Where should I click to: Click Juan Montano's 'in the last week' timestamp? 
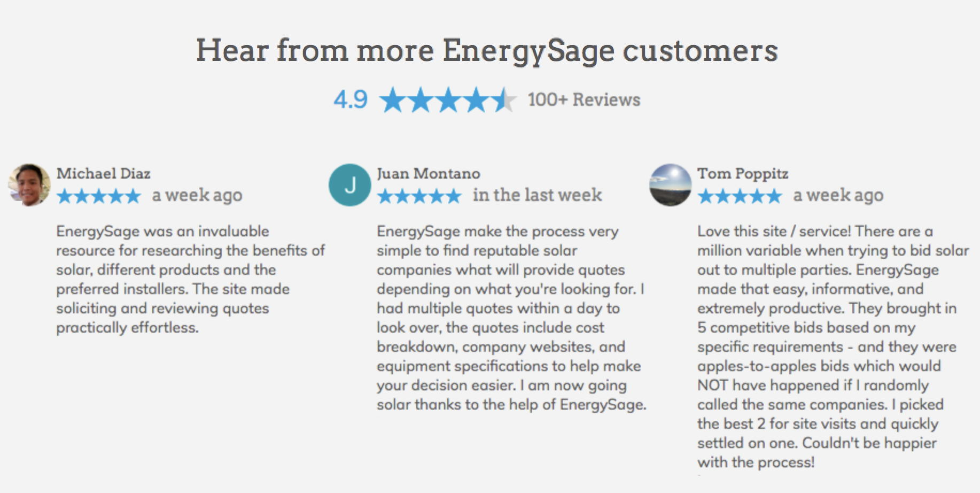[537, 195]
